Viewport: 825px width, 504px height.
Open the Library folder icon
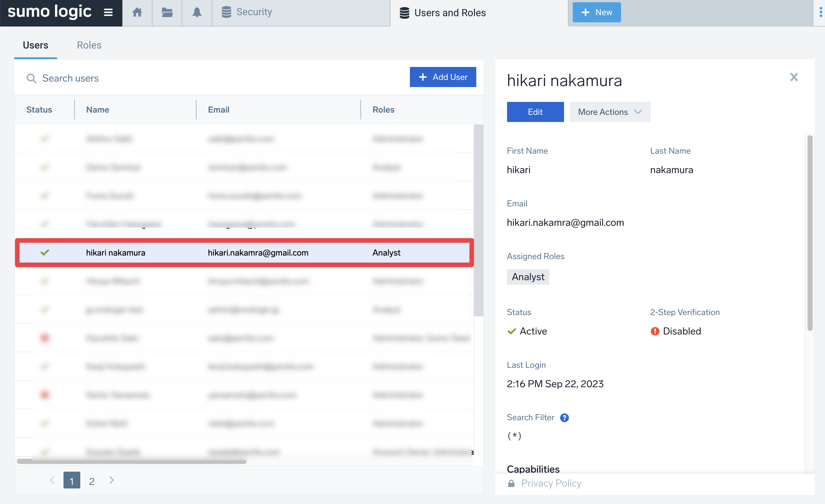(x=167, y=13)
